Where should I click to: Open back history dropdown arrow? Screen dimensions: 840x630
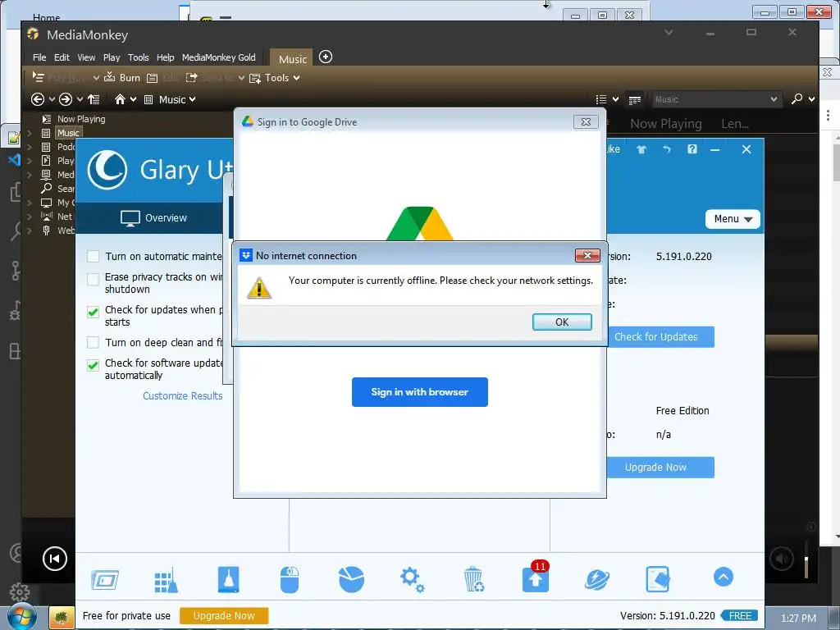(52, 99)
